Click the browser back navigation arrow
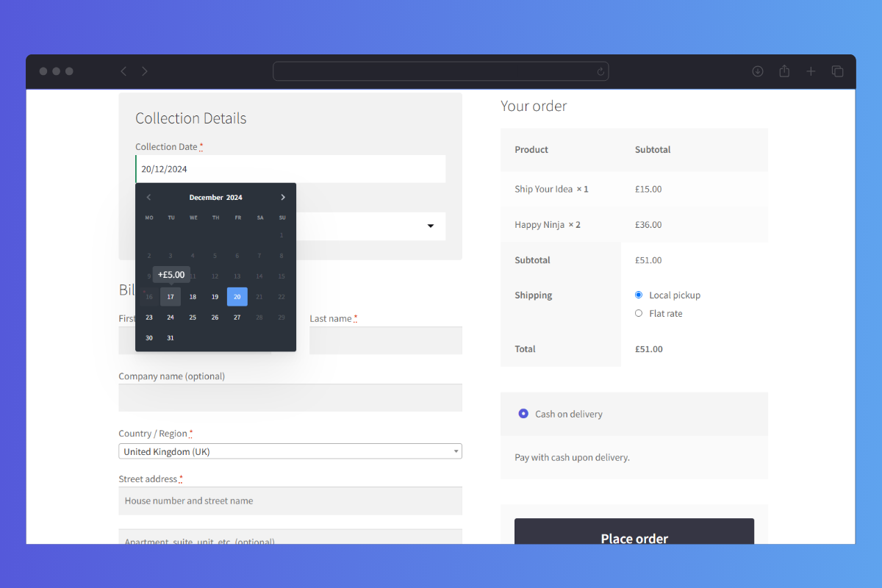882x588 pixels. (x=123, y=71)
